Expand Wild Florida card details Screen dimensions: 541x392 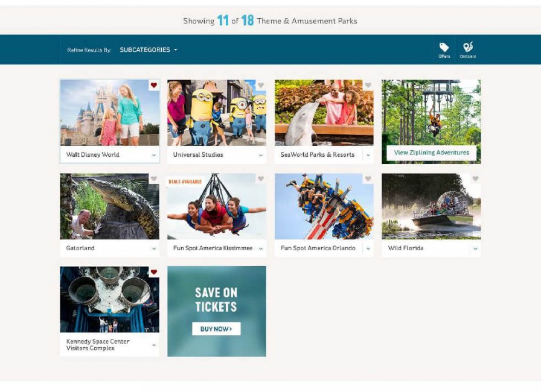[x=475, y=248]
